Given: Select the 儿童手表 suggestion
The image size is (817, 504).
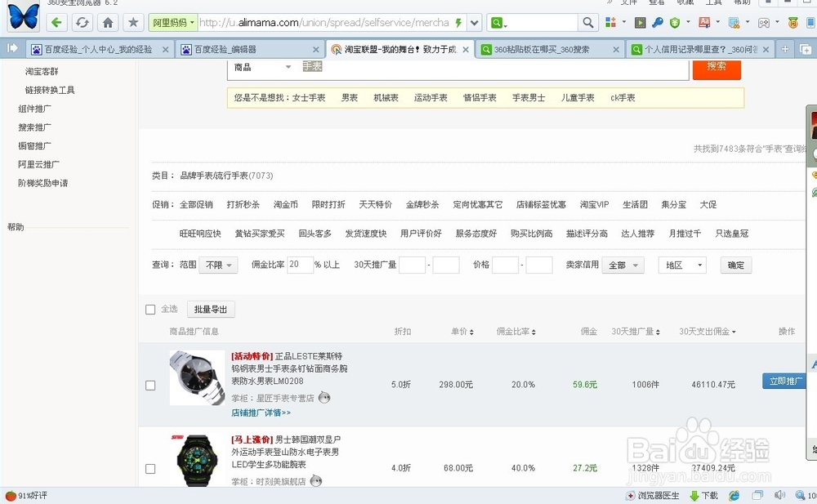Looking at the screenshot, I should pyautogui.click(x=578, y=97).
